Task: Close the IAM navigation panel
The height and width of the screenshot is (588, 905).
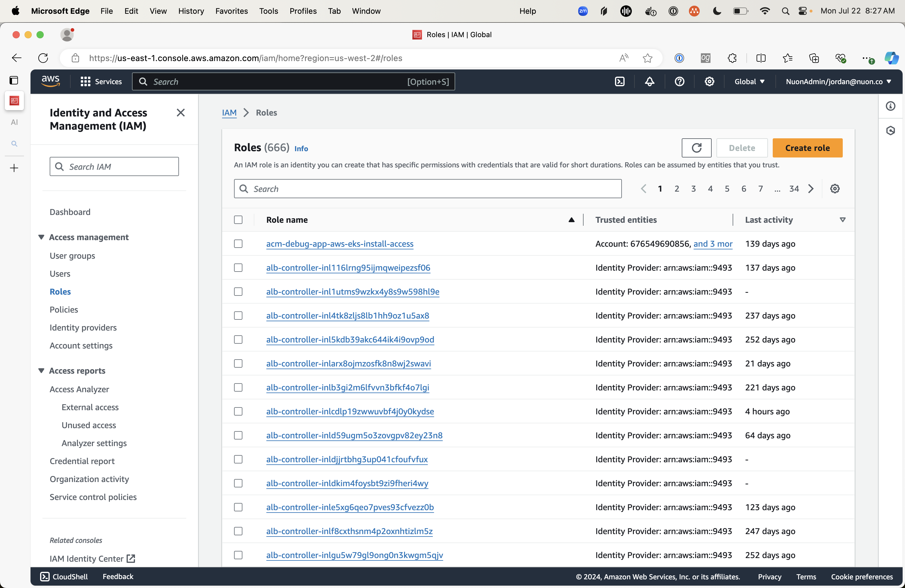Action: 181,113
